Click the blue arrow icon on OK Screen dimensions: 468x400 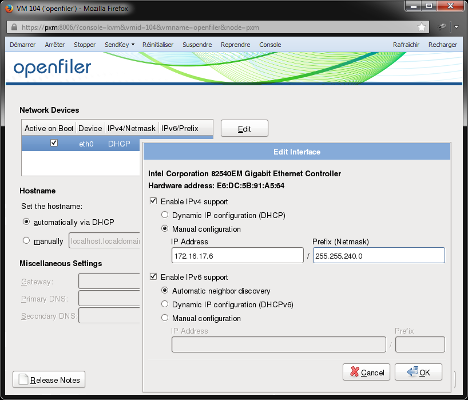[x=412, y=371]
